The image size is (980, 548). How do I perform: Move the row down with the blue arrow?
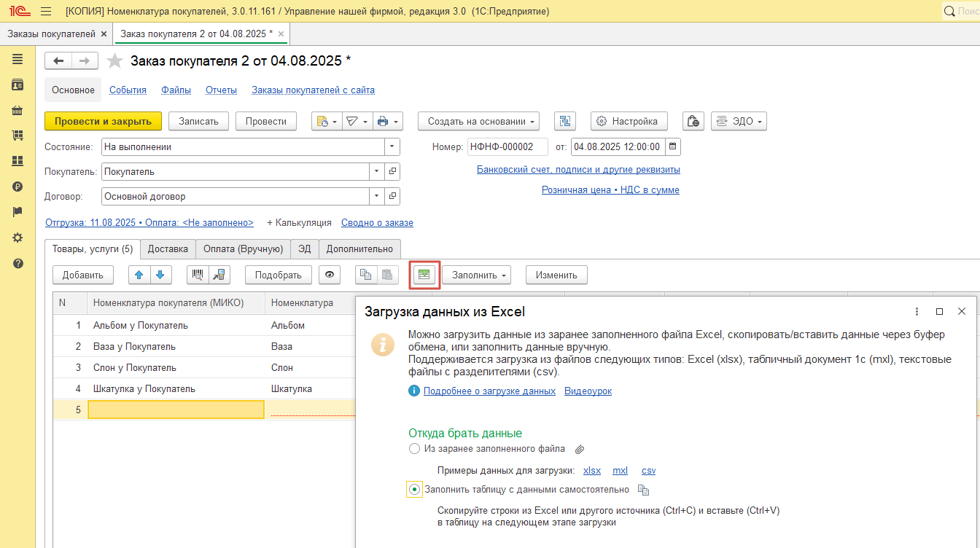coord(160,275)
